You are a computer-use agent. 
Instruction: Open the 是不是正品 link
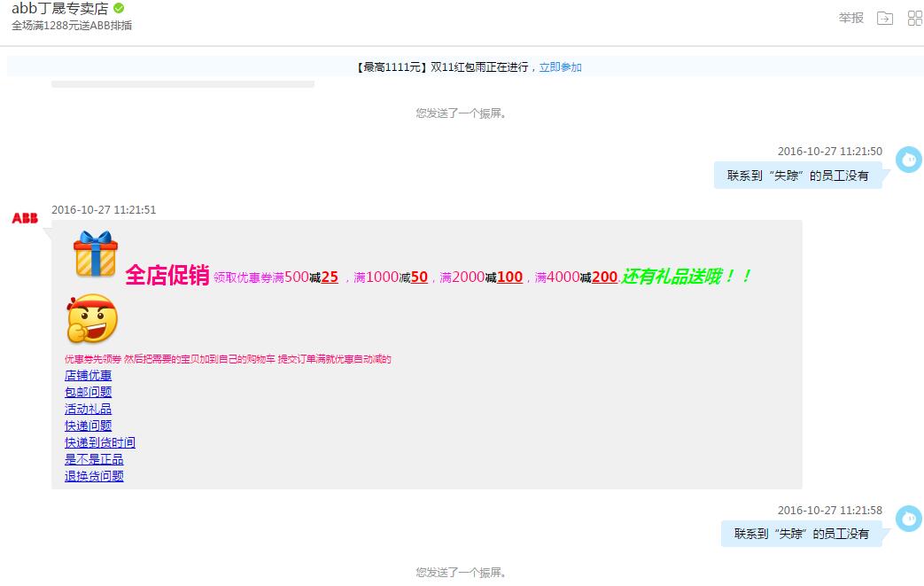point(94,459)
